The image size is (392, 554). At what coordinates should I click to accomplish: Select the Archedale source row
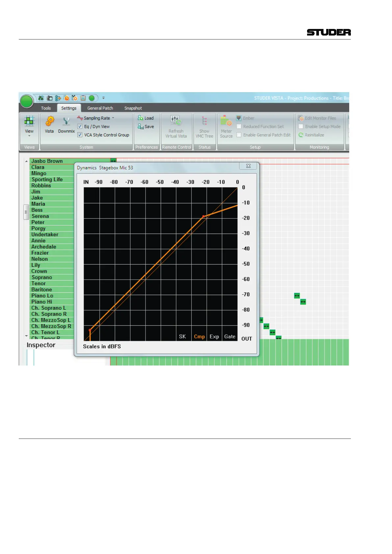click(52, 247)
